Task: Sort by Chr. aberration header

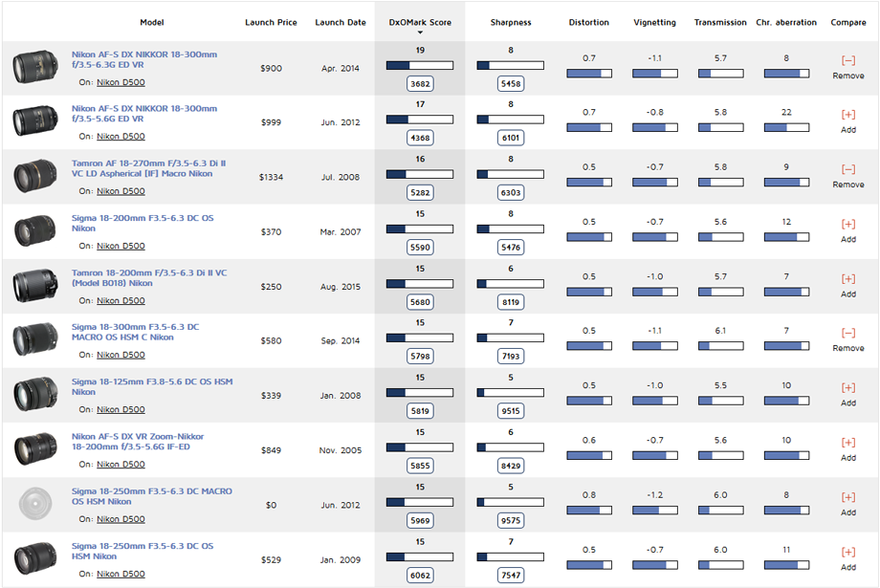Action: click(786, 22)
